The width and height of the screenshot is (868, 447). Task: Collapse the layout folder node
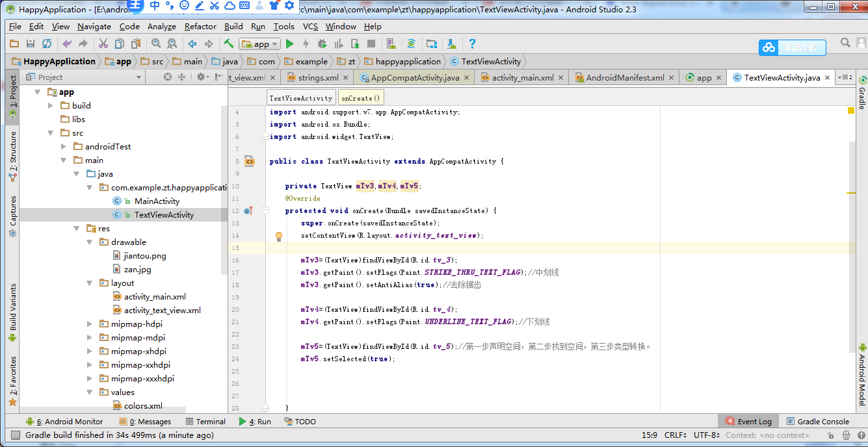coord(90,283)
